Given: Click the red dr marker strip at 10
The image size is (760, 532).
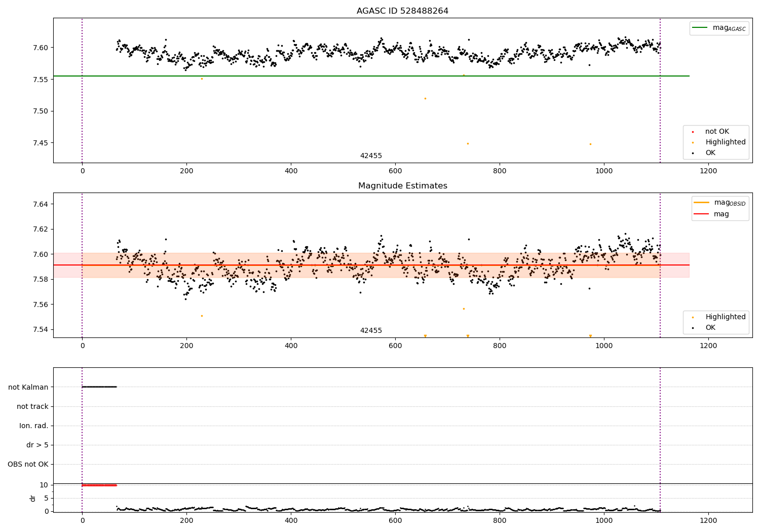Looking at the screenshot, I should tap(99, 485).
